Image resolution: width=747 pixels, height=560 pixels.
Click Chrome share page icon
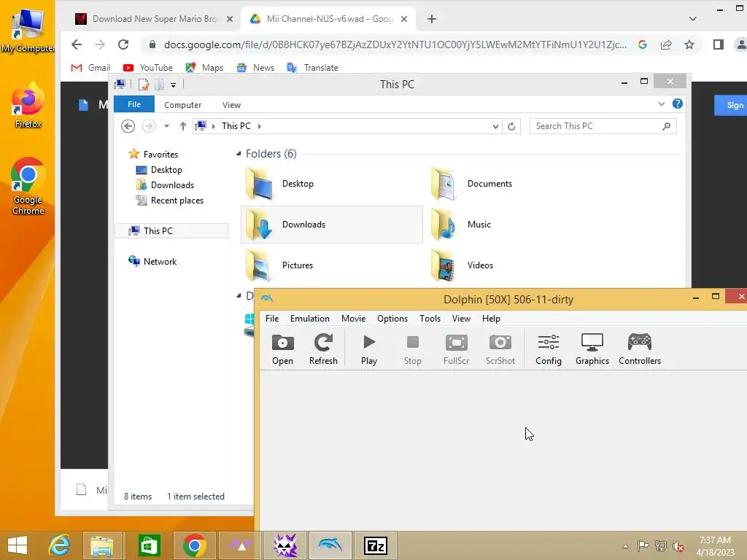666,44
